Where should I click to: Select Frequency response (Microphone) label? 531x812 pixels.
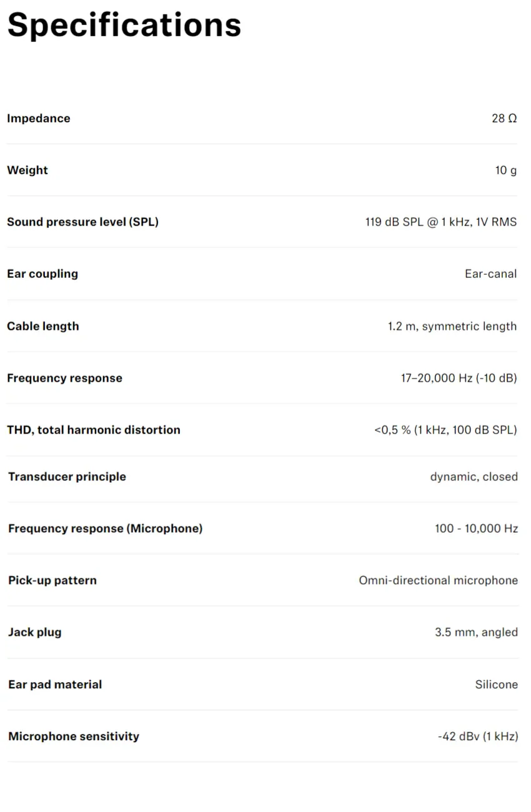(x=106, y=528)
